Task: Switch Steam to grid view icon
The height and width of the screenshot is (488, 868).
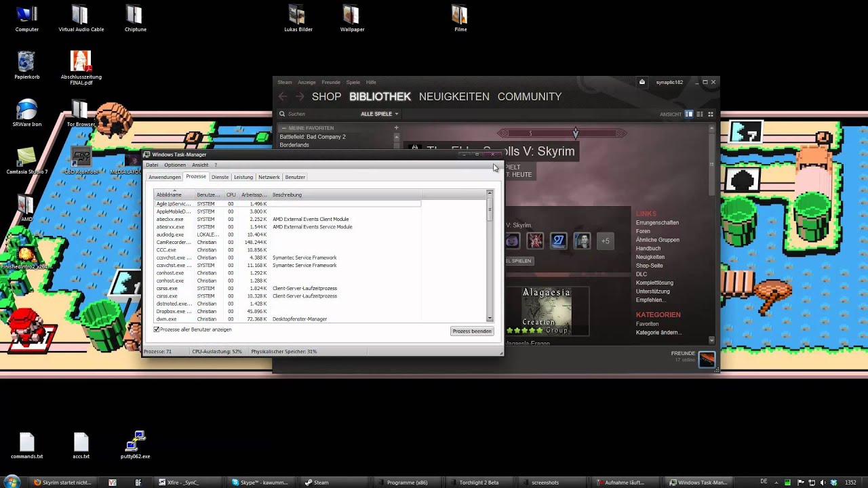Action: [x=711, y=114]
